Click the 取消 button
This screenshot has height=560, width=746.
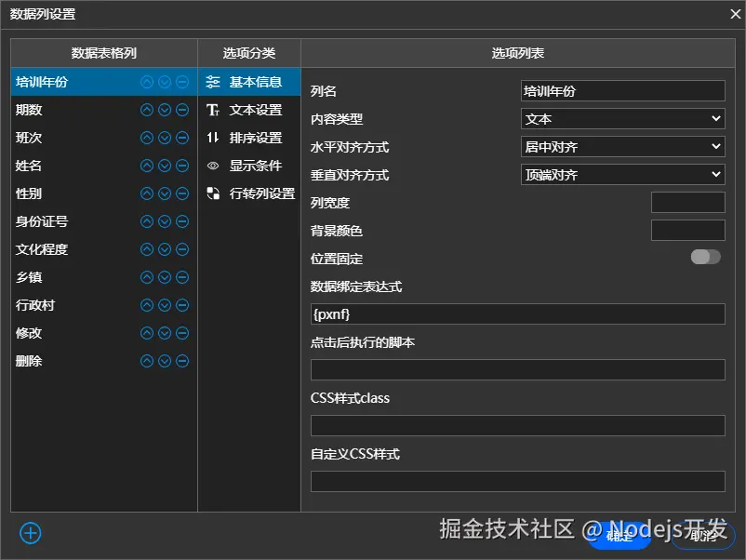coord(699,537)
